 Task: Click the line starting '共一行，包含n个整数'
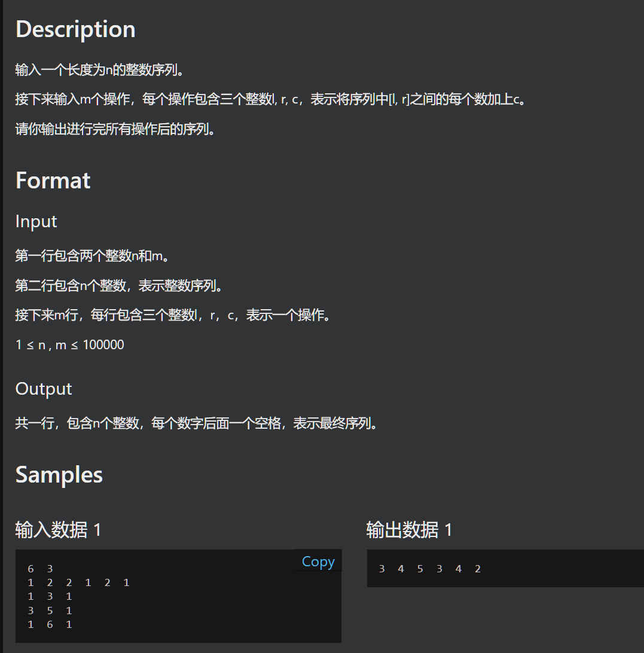197,423
